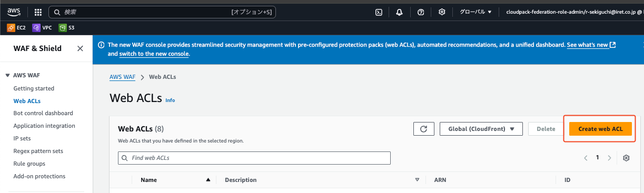This screenshot has height=193, width=644.
Task: Open Rule groups page
Action: 29,164
